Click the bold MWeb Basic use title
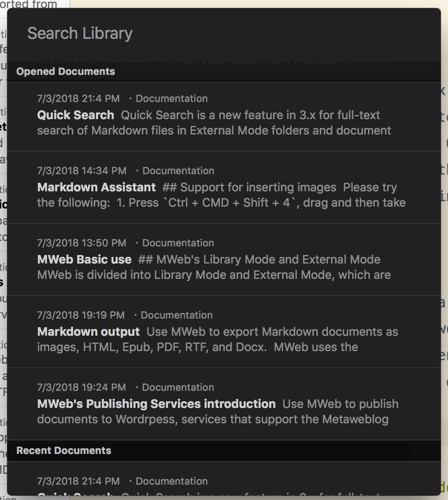448x500 pixels. 84,259
